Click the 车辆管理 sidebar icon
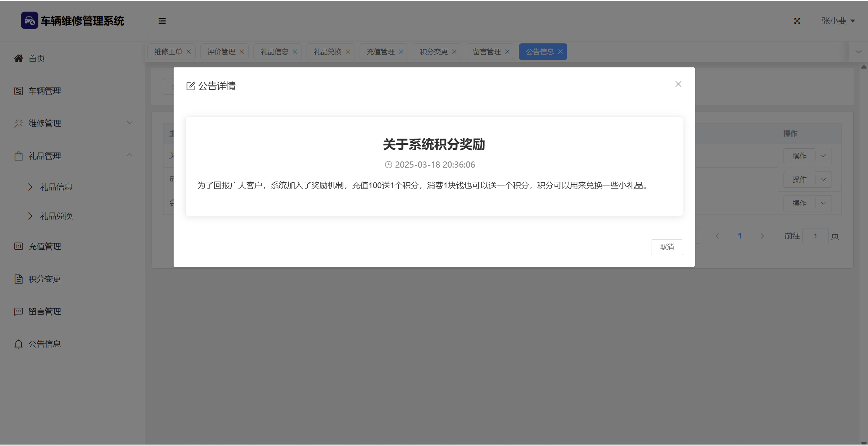The image size is (868, 446). click(x=18, y=91)
